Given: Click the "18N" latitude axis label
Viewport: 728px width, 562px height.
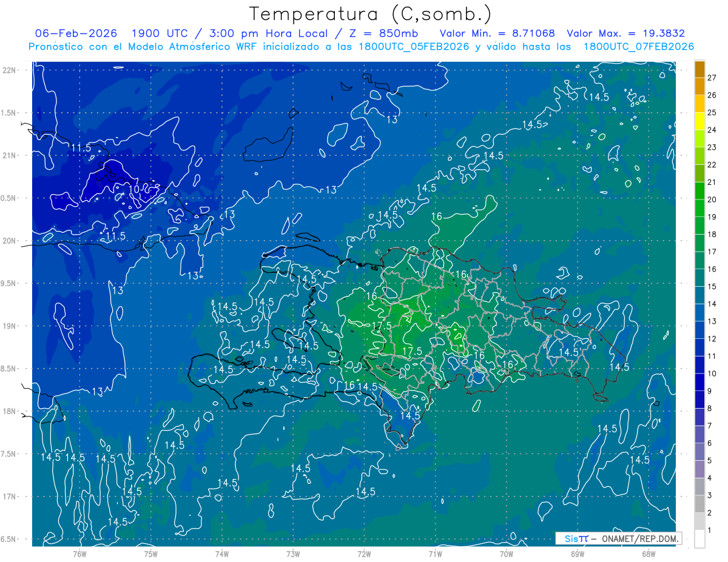Looking at the screenshot, I should (9, 411).
